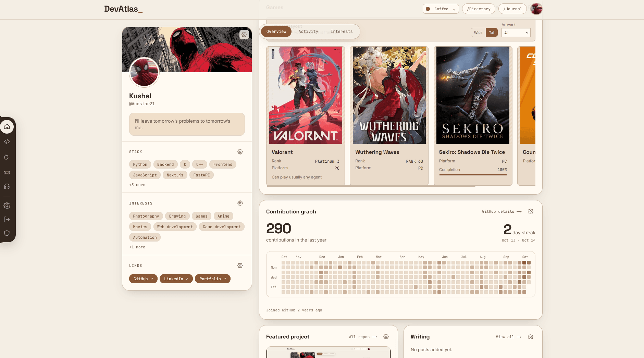Click the shield icon in sidebar
The height and width of the screenshot is (358, 644).
7,233
